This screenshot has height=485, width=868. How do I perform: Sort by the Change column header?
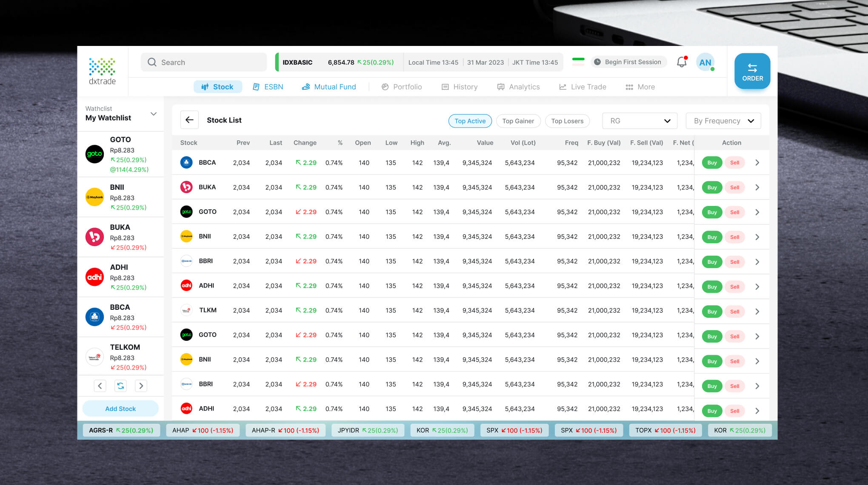(x=305, y=143)
